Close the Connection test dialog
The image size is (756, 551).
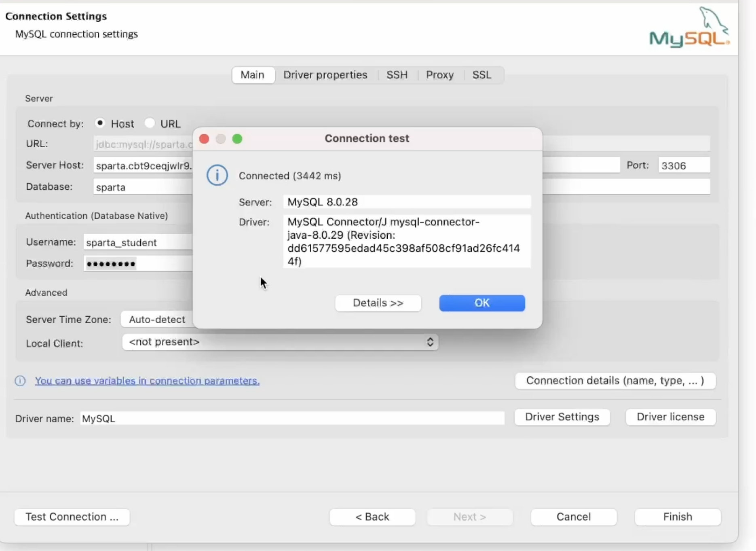(x=204, y=139)
